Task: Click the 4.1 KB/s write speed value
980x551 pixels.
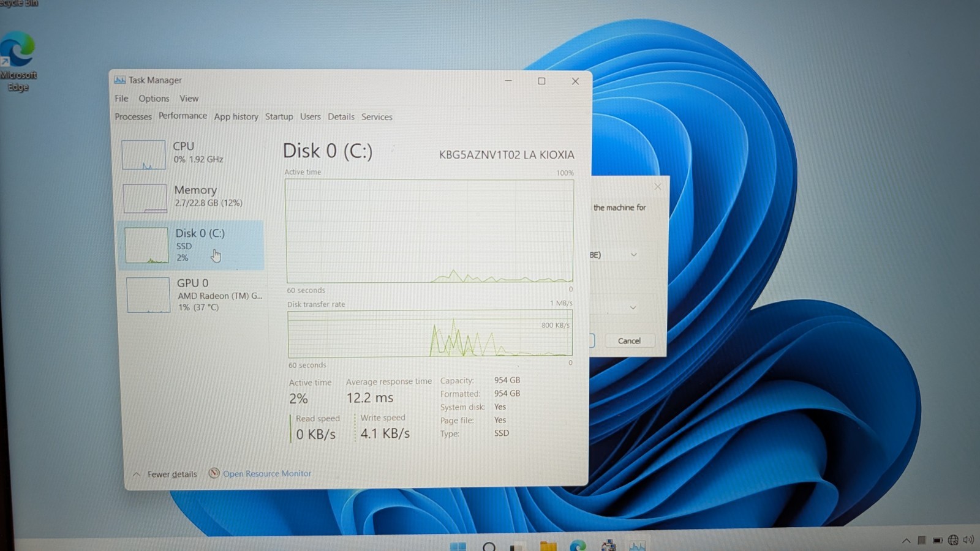Action: [385, 433]
